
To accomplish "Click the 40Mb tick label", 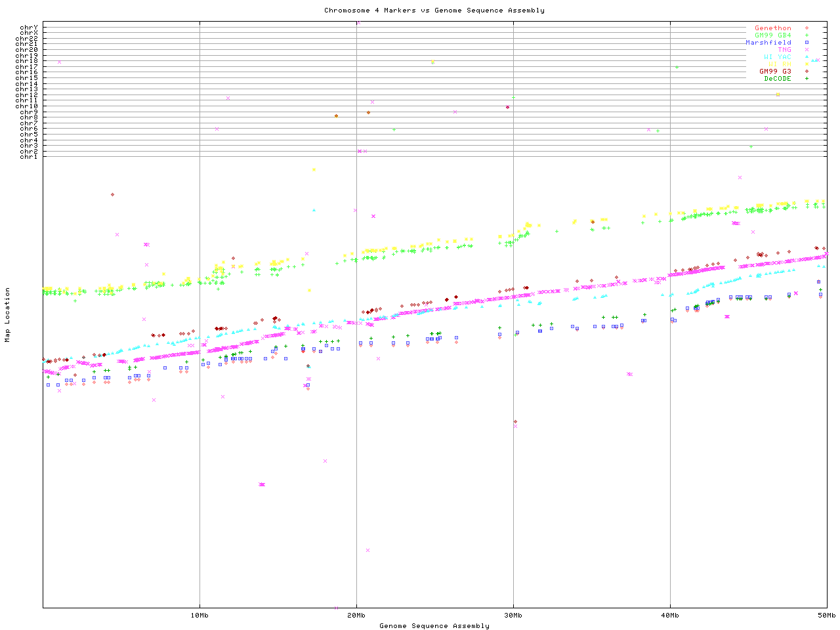I will [x=670, y=616].
